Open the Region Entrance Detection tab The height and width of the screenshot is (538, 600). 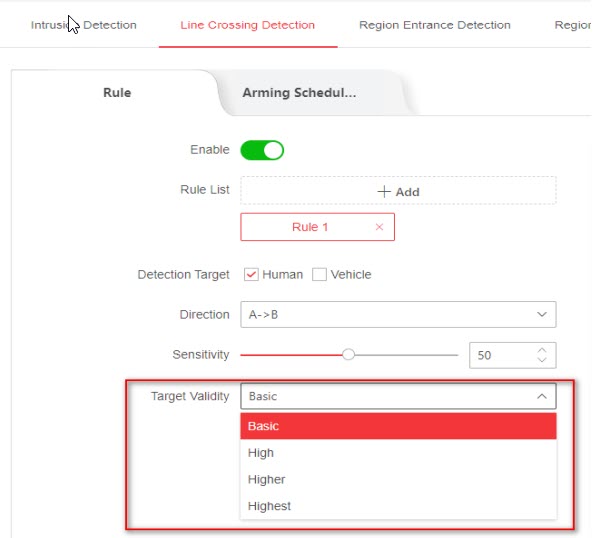tap(434, 25)
